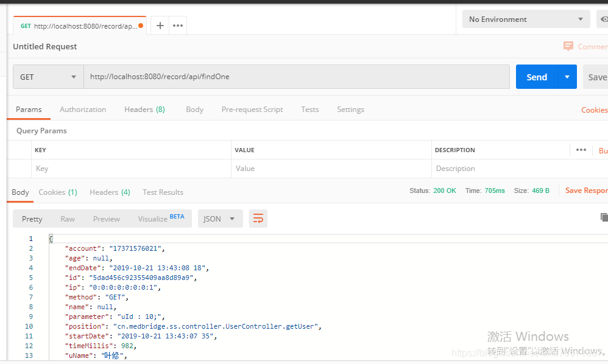Click the query param Description field
This screenshot has width=608, height=364.
tap(520, 169)
